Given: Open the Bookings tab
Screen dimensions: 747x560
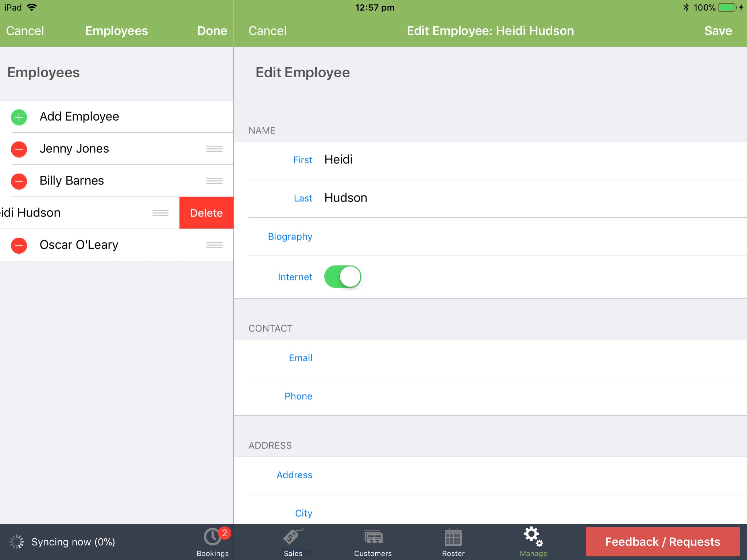Looking at the screenshot, I should 212,542.
